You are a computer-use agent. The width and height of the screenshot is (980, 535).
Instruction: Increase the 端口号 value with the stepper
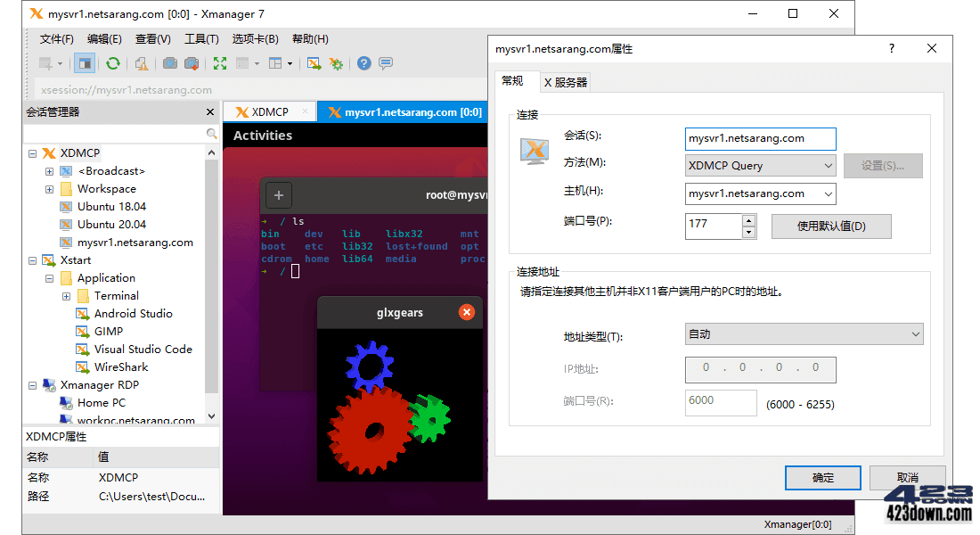749,221
